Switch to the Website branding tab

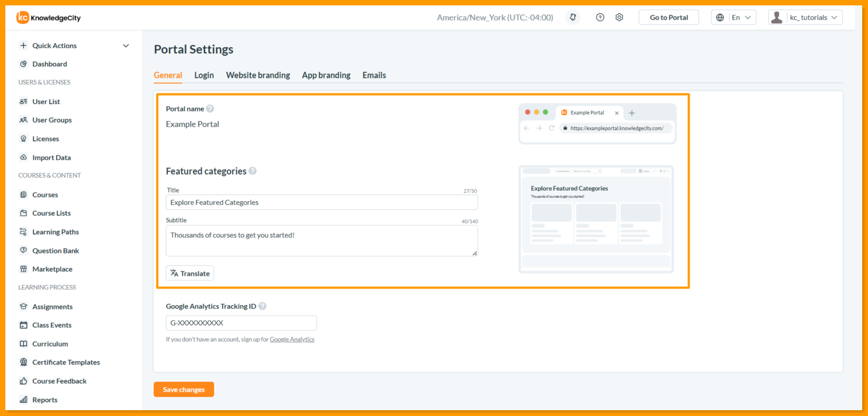(258, 75)
